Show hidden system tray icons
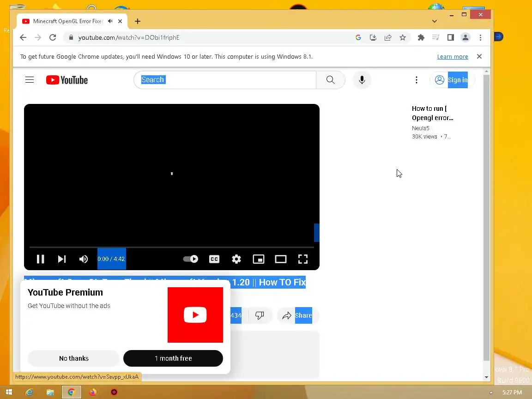 (490, 393)
